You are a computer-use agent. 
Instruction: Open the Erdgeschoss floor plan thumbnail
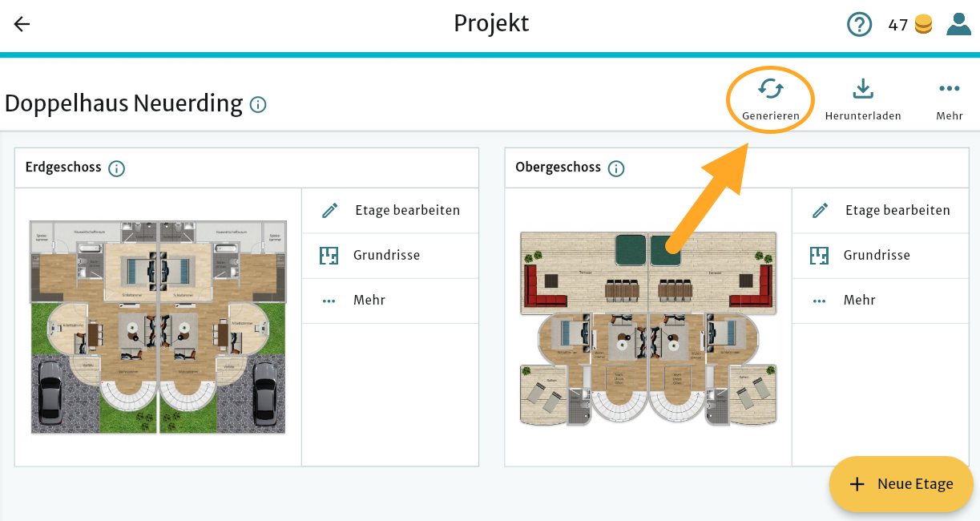tap(159, 326)
